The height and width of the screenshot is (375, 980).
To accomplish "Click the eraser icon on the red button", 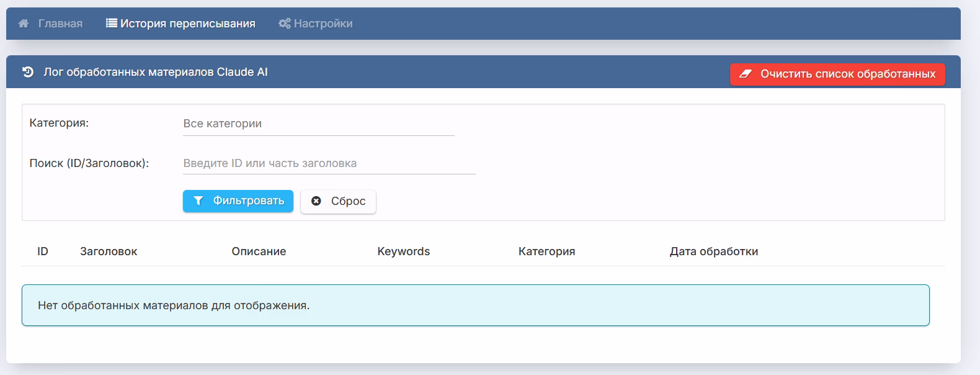I will (746, 74).
